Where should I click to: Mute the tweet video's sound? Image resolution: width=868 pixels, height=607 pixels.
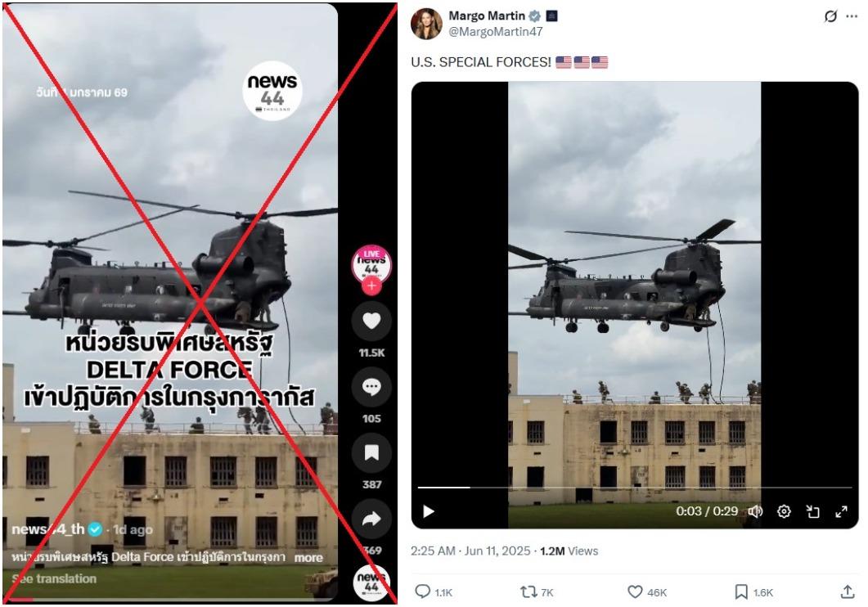pyautogui.click(x=756, y=511)
